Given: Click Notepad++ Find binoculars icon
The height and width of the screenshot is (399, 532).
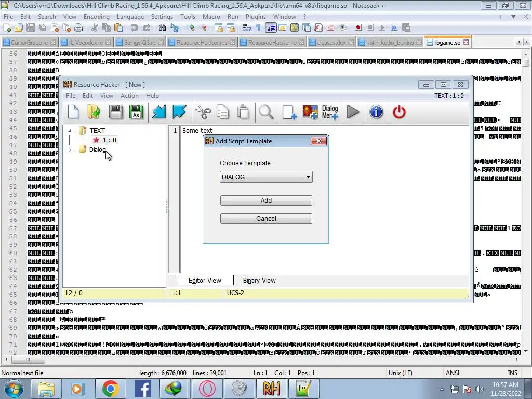Looking at the screenshot, I should (x=162, y=28).
